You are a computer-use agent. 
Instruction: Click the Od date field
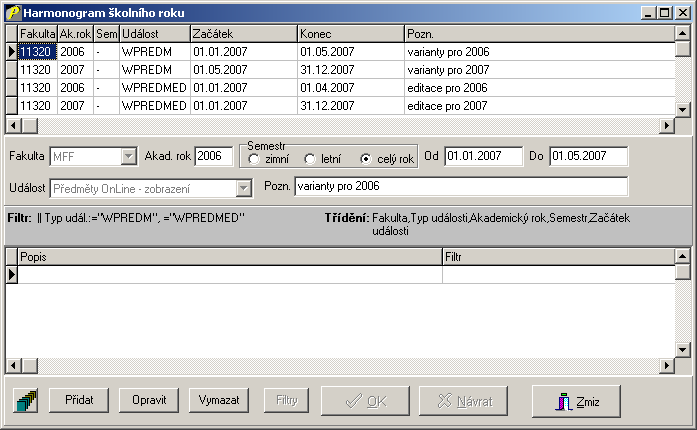483,156
